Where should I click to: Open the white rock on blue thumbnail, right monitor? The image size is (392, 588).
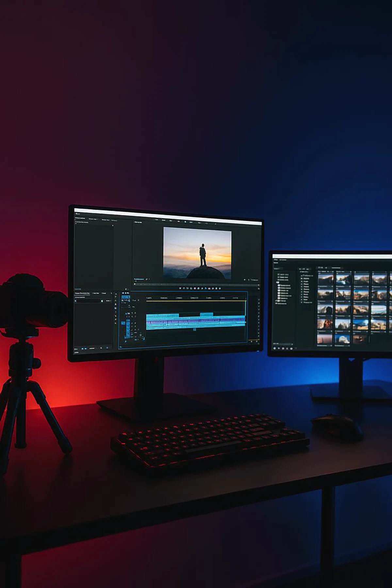(x=343, y=338)
